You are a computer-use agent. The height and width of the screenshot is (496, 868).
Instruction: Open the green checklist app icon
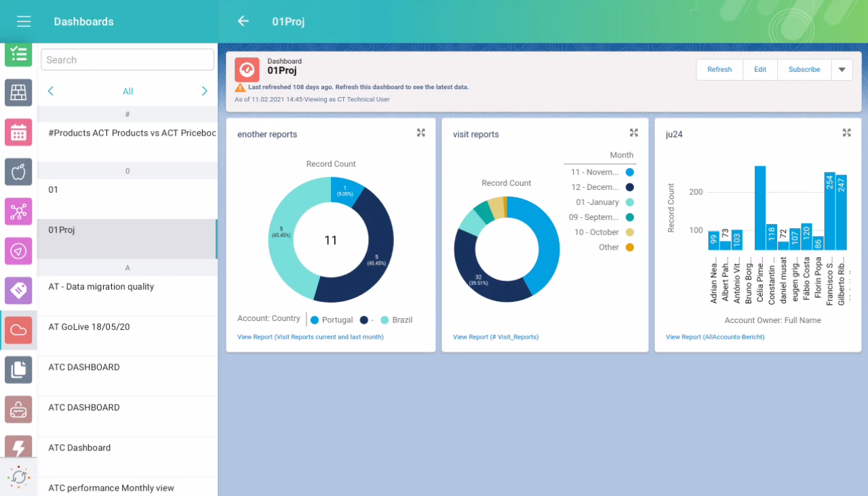18,54
